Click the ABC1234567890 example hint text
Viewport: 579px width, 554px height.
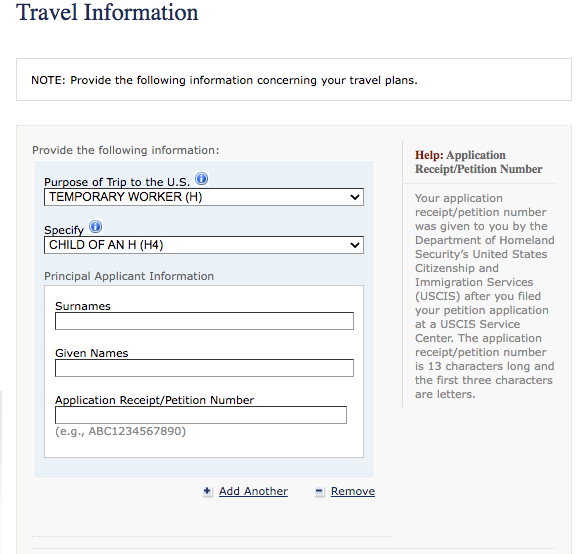coord(120,431)
